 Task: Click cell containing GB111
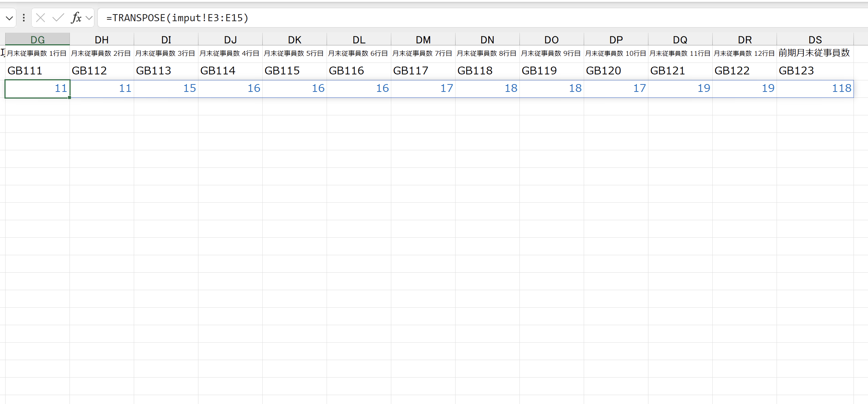[37, 71]
